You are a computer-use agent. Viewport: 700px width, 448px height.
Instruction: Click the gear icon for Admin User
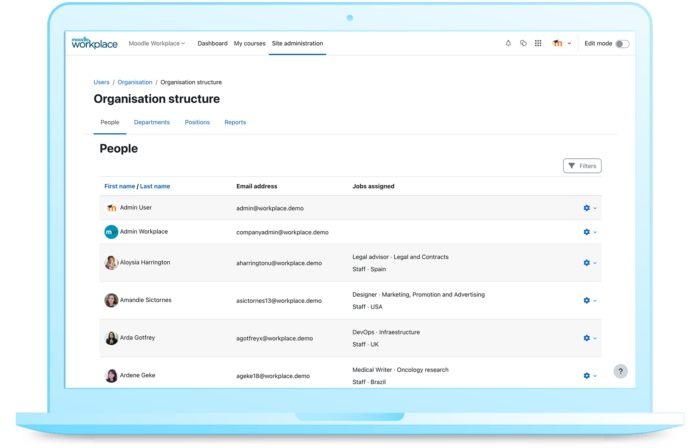586,208
